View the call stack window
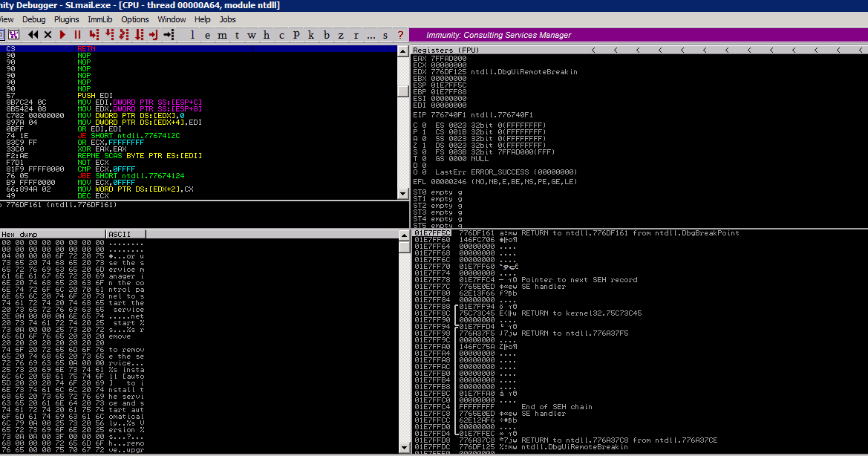 (310, 35)
